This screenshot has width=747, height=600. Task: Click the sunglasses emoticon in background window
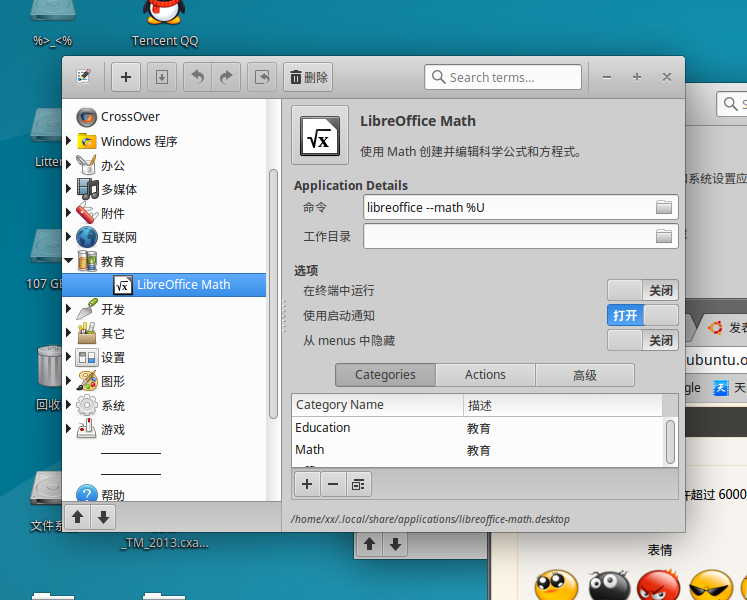(711, 585)
